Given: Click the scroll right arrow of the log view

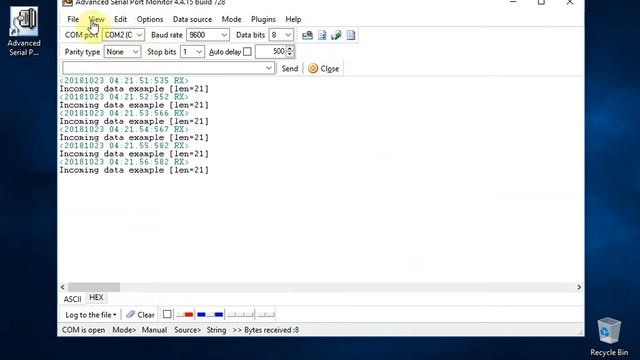Looking at the screenshot, I should point(579,287).
